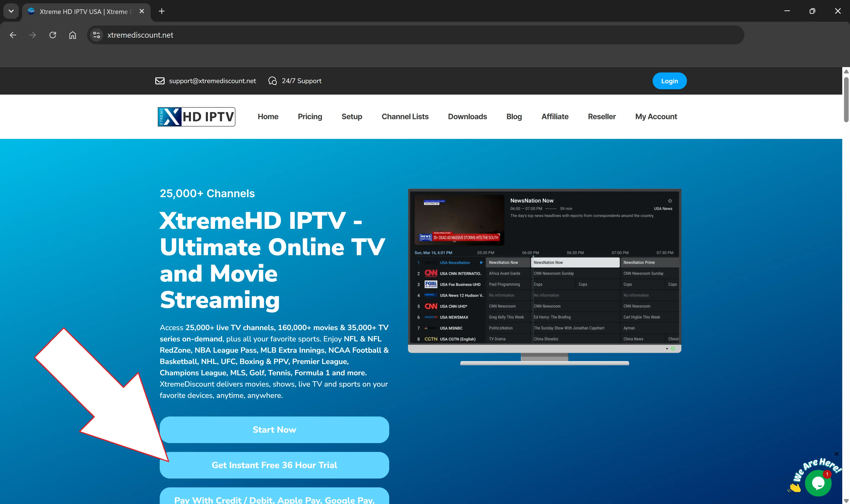Open the Downloads menu item
The height and width of the screenshot is (504, 850).
coord(467,117)
